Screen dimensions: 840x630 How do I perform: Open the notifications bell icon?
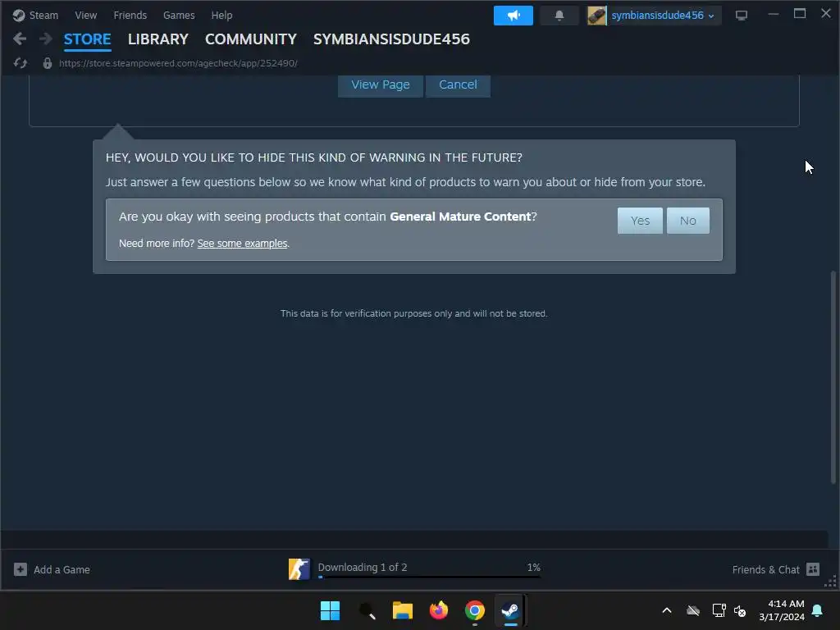[x=559, y=16]
